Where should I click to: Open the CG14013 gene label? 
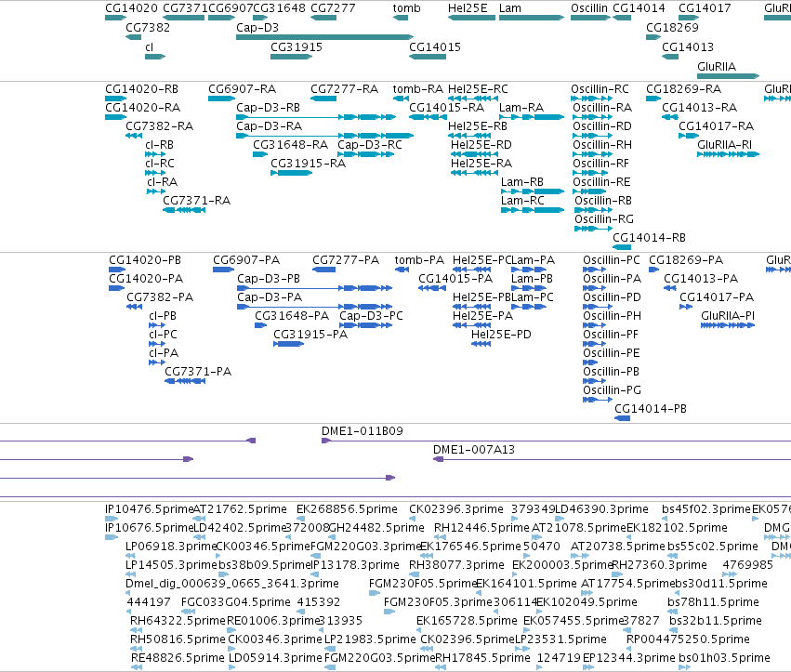688,46
